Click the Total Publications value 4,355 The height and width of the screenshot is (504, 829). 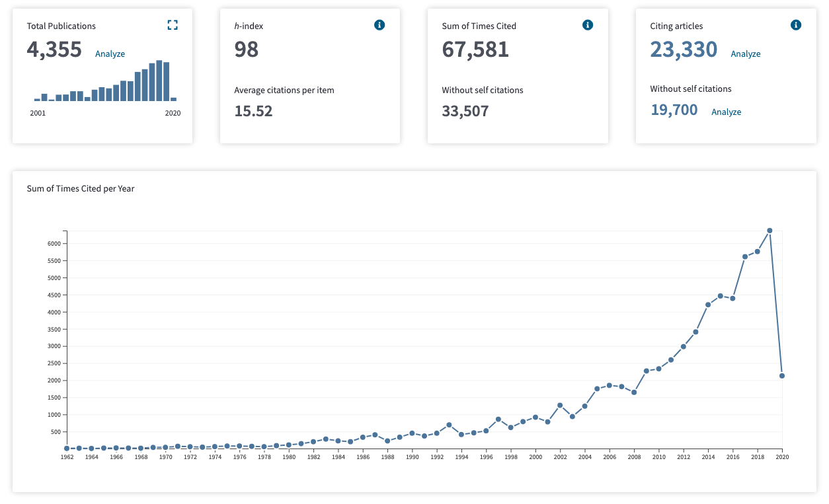[54, 50]
